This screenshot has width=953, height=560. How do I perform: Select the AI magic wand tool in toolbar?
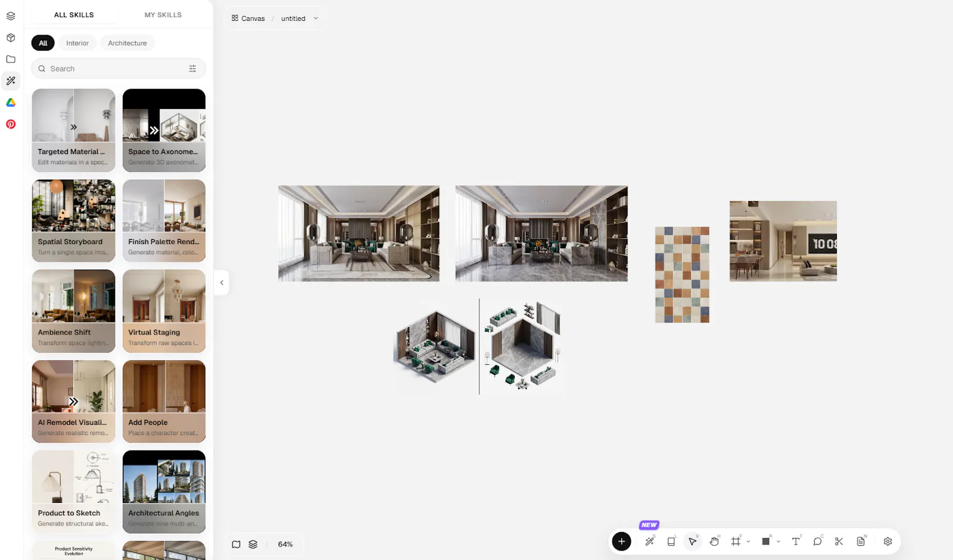(x=650, y=542)
